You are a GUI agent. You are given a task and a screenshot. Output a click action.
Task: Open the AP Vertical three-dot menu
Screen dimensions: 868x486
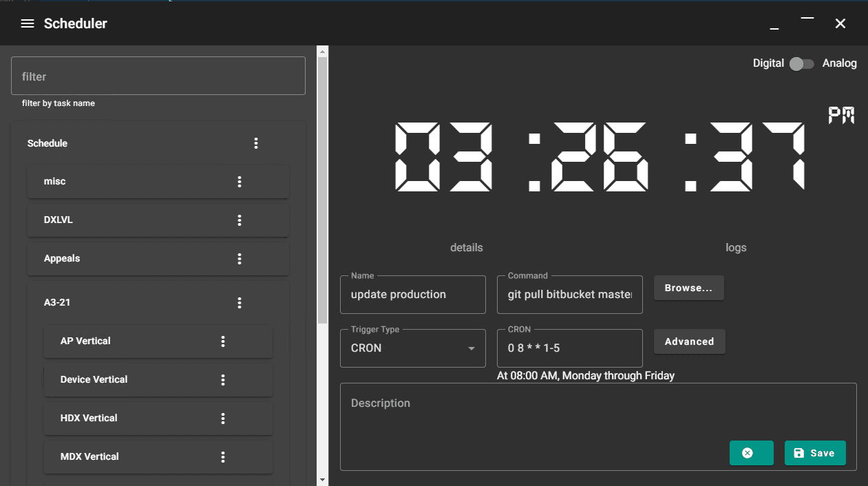click(x=223, y=341)
